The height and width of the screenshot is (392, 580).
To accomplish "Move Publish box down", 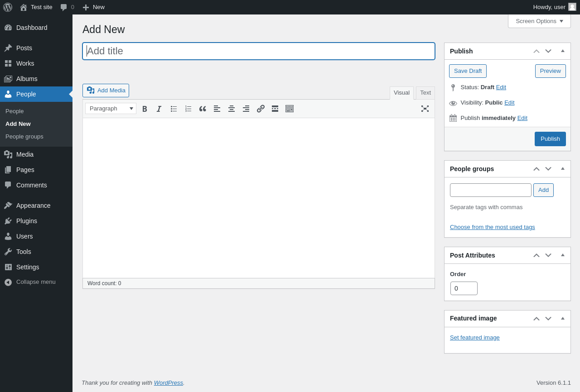I will coord(548,51).
